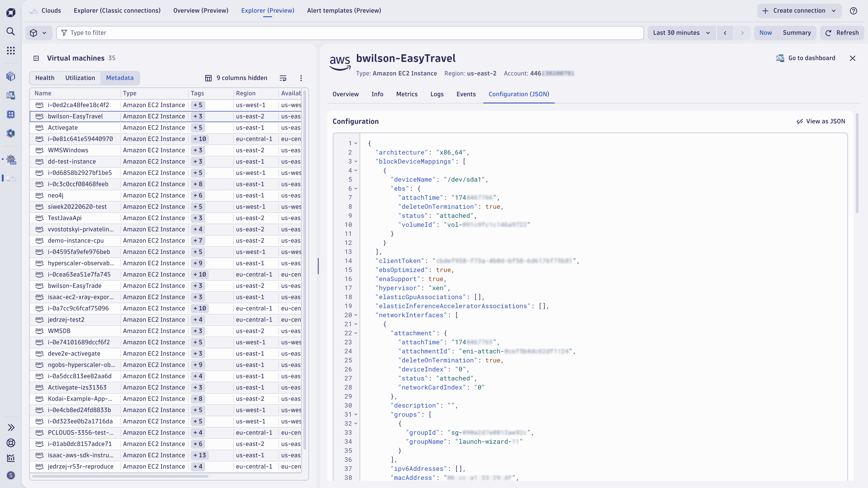Image resolution: width=868 pixels, height=488 pixels.
Task: Select Summary time toggle
Action: (x=797, y=33)
